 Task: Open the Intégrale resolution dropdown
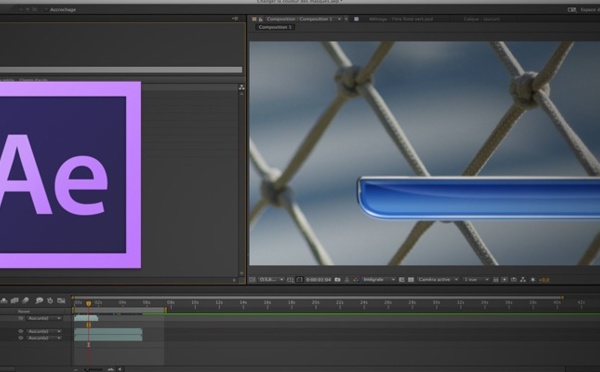coord(378,280)
